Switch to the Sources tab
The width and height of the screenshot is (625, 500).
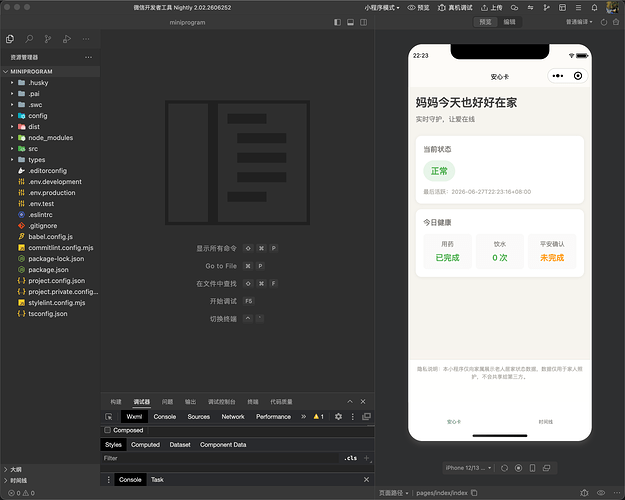tap(199, 417)
